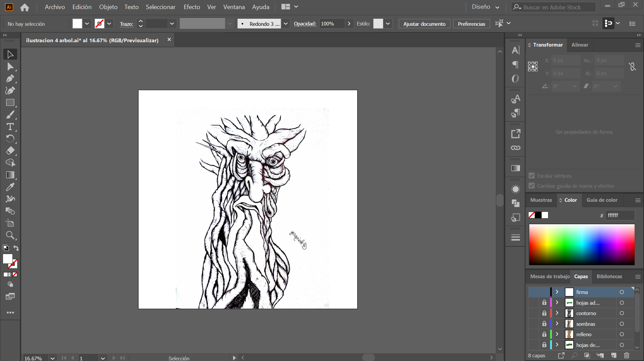This screenshot has width=644, height=361.
Task: Select the Selection tool arrow
Action: point(10,54)
